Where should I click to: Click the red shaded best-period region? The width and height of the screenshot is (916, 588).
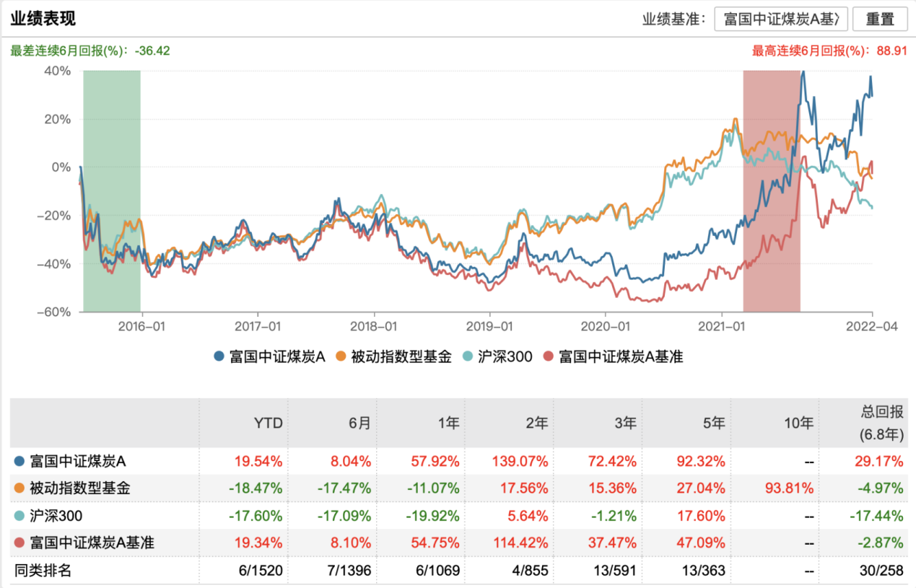(x=771, y=191)
